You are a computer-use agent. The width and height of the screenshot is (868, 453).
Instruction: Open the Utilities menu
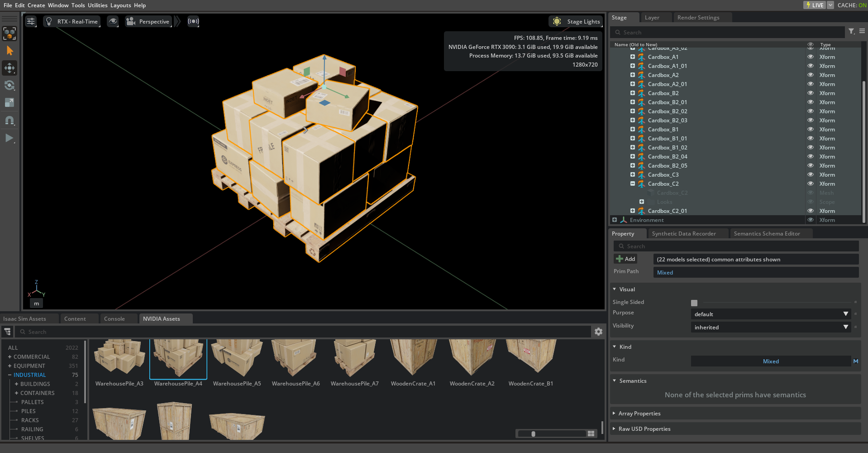pos(97,5)
